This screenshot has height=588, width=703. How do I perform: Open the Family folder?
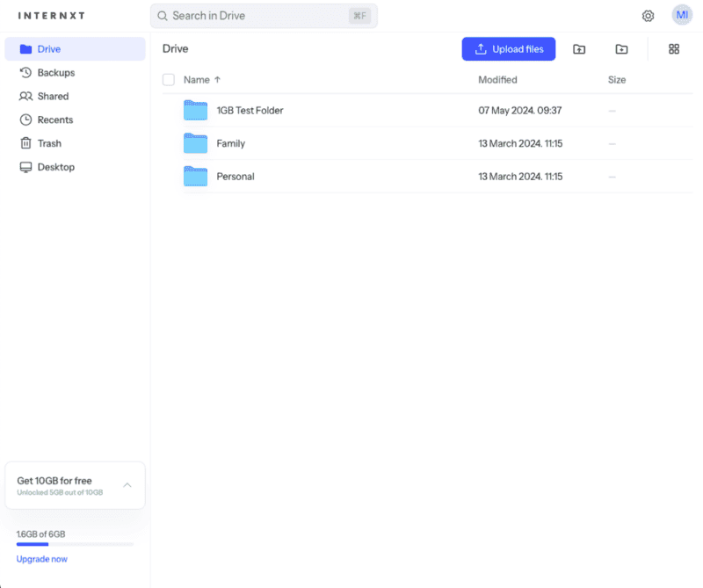pyautogui.click(x=230, y=143)
